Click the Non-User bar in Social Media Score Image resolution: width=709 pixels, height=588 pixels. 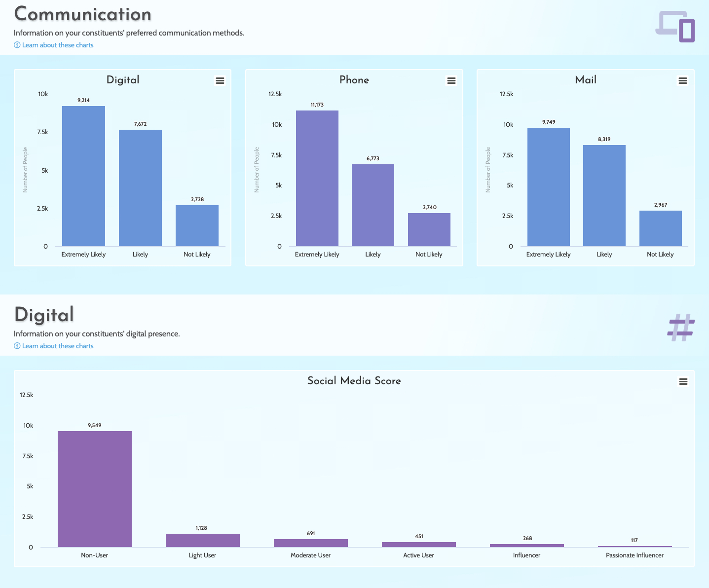click(x=94, y=488)
